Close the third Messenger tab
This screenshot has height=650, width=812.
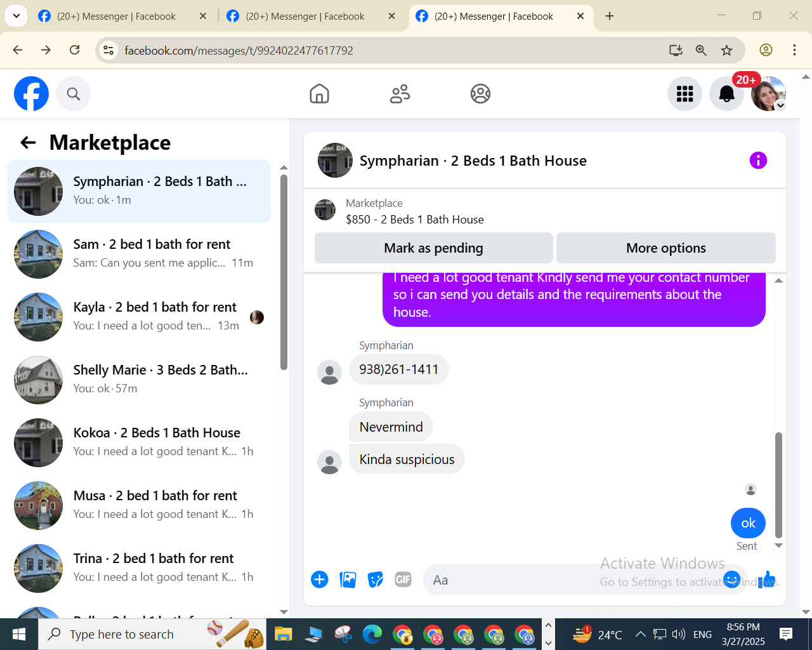coord(580,16)
